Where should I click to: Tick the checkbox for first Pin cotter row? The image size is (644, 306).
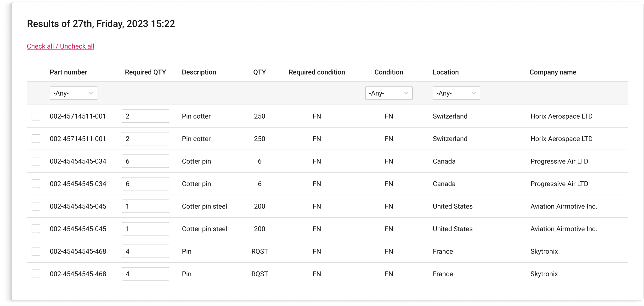36,116
